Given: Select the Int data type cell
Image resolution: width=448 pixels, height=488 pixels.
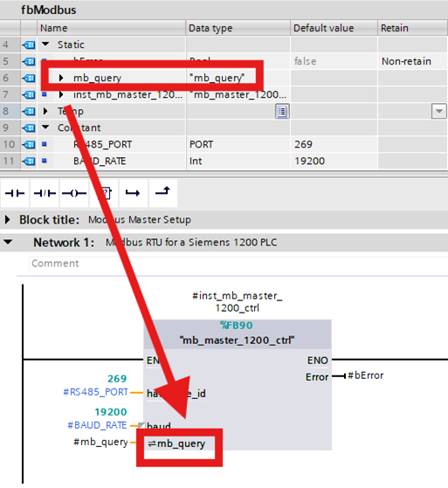Looking at the screenshot, I should tap(238, 162).
